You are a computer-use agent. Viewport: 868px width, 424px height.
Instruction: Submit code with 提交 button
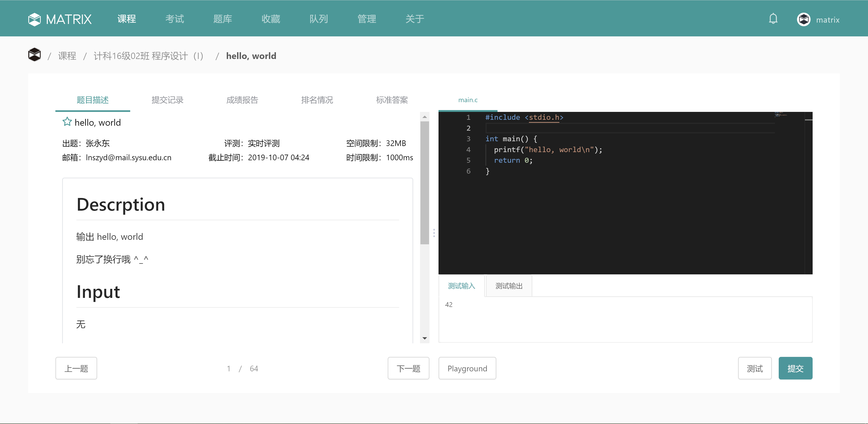pos(795,368)
